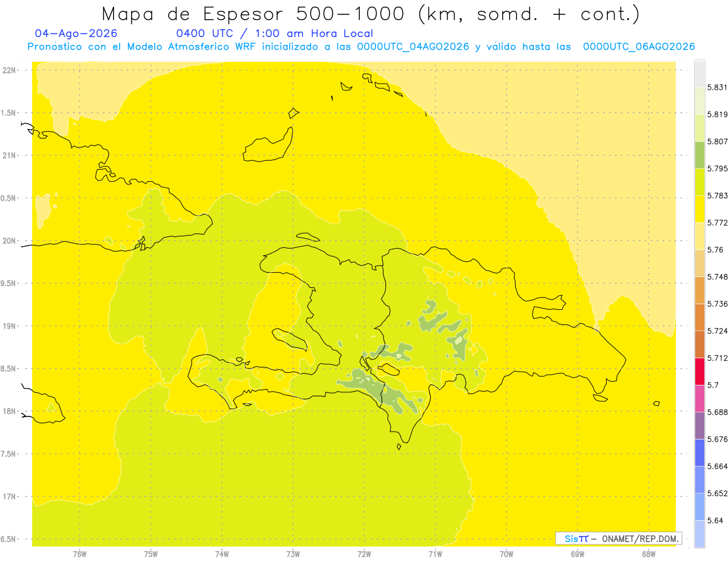Click the 72W longitude axis label
The image size is (728, 562).
tap(364, 554)
